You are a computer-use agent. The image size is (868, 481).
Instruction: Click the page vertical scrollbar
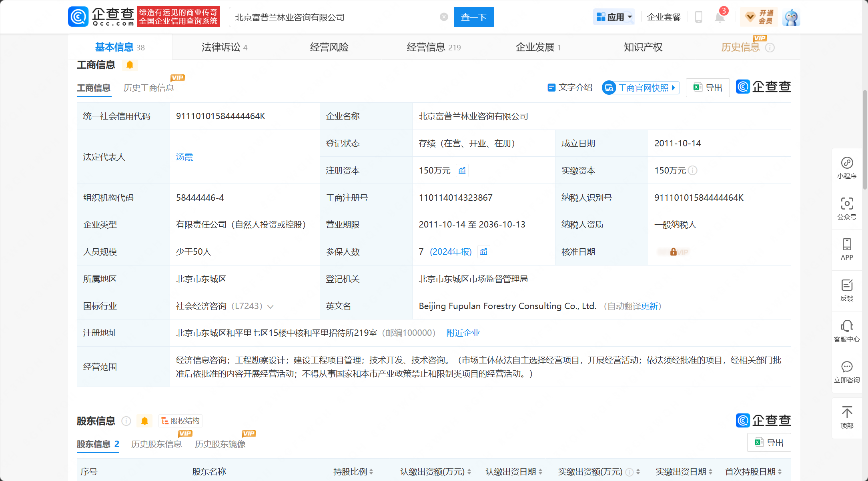point(865,140)
